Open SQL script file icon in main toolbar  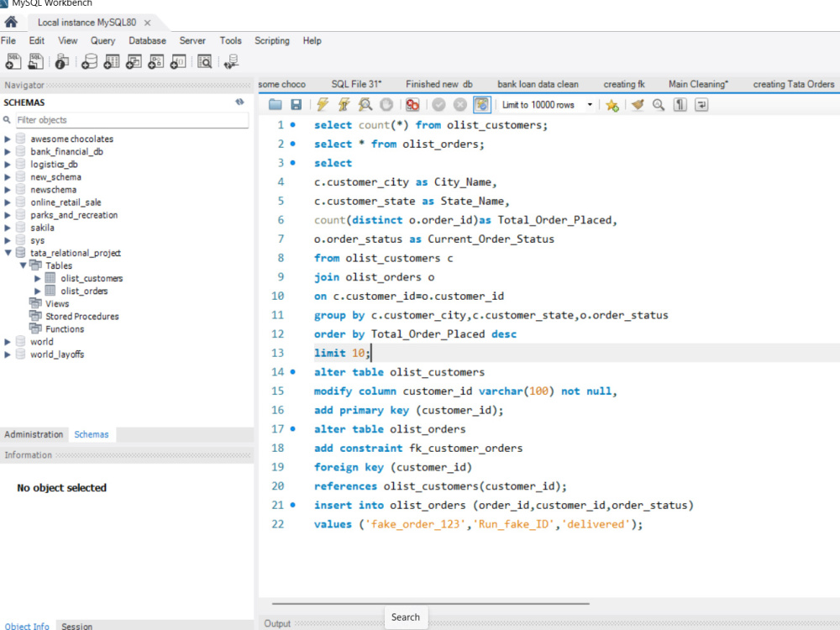[x=36, y=61]
